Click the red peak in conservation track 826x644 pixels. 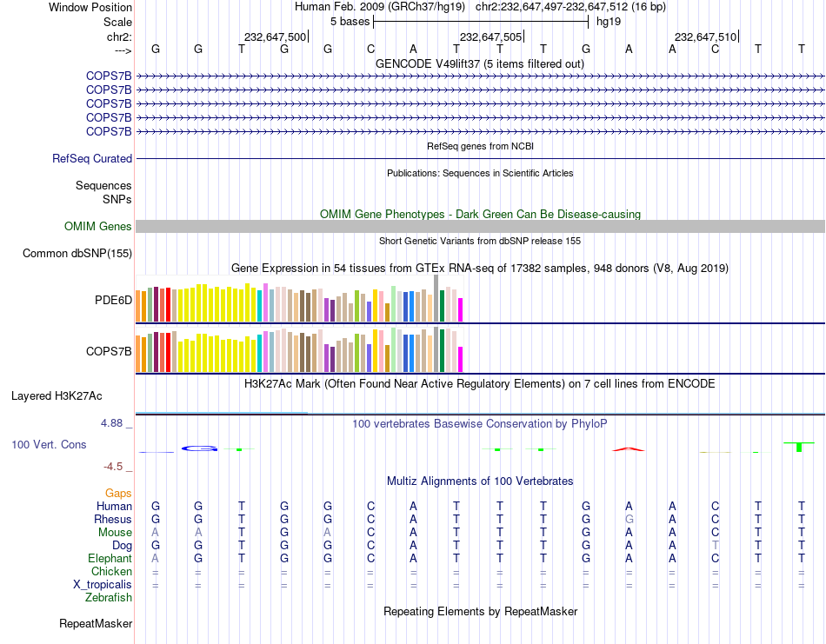click(628, 449)
